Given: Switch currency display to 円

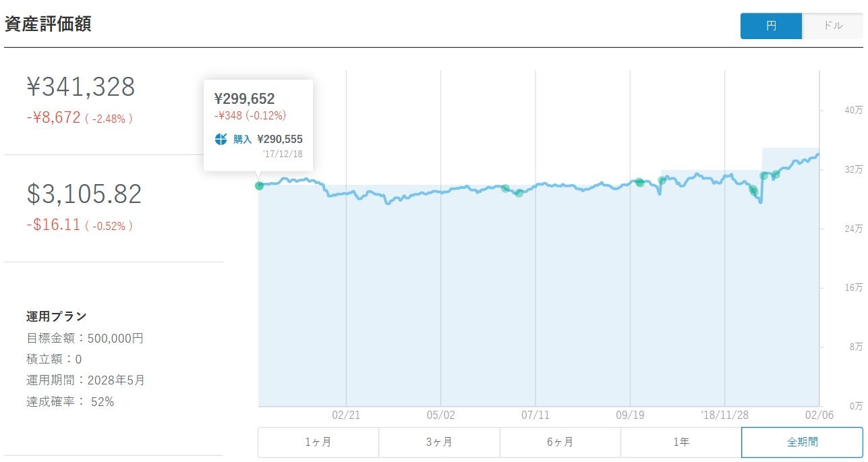Looking at the screenshot, I should [771, 26].
